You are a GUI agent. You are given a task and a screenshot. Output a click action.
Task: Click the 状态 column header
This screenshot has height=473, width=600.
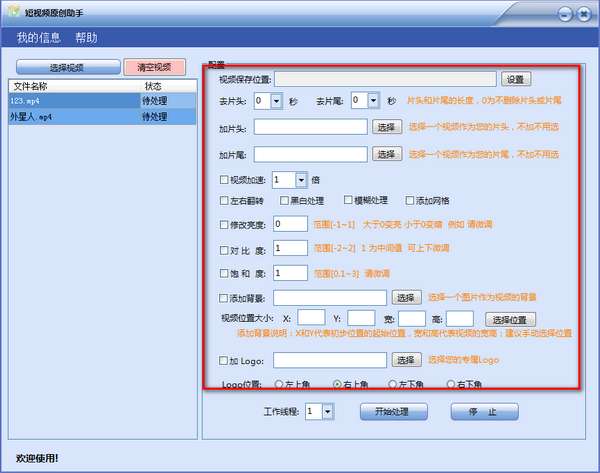click(153, 86)
